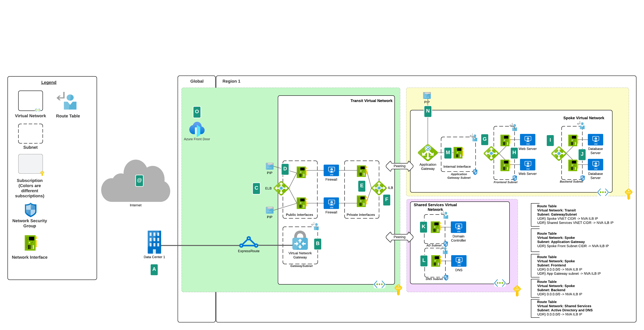Click the DNS server VM icon
This screenshot has width=644, height=330.
coord(459,261)
